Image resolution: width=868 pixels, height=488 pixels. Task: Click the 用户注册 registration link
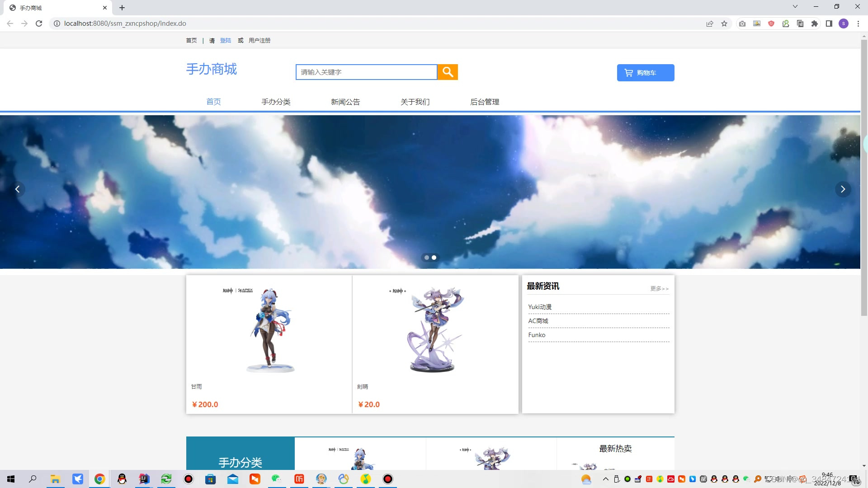(259, 41)
